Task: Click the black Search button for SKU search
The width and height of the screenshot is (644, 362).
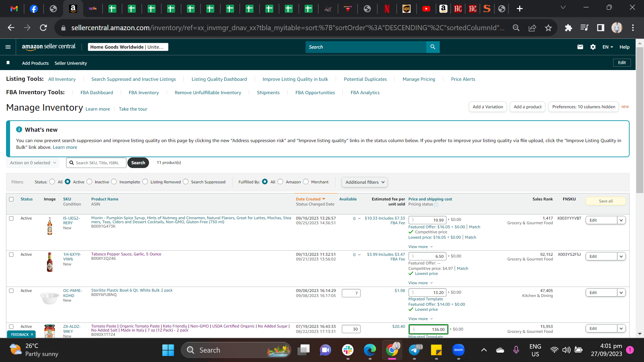Action: [x=138, y=163]
